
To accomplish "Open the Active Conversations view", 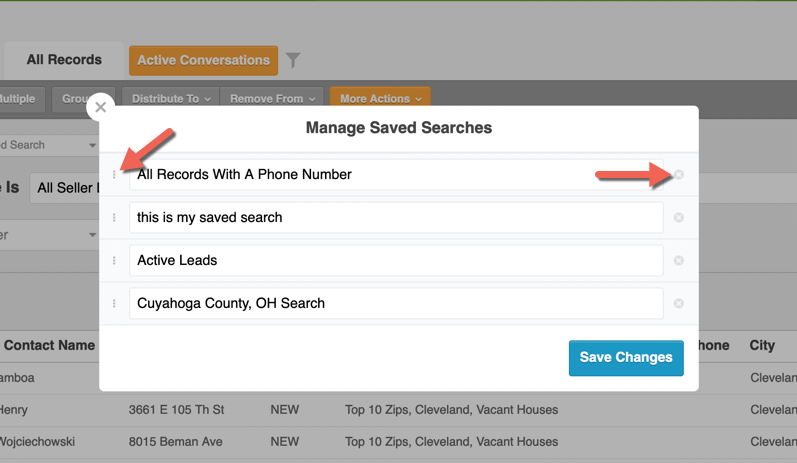I will click(204, 60).
